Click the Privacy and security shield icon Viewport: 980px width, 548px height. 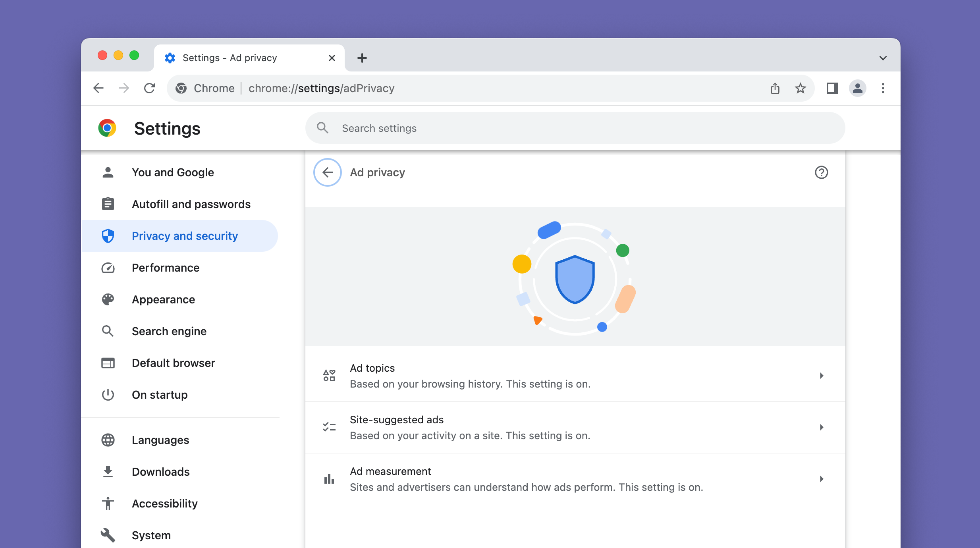108,235
